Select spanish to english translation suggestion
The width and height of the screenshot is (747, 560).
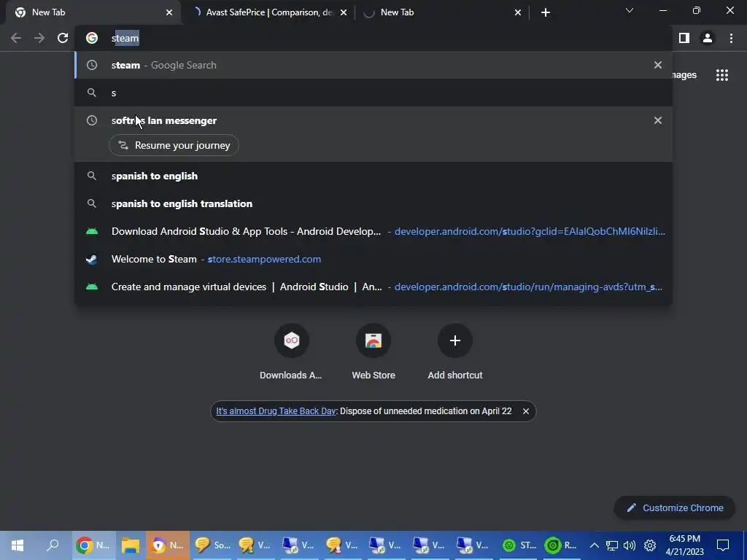[373, 203]
